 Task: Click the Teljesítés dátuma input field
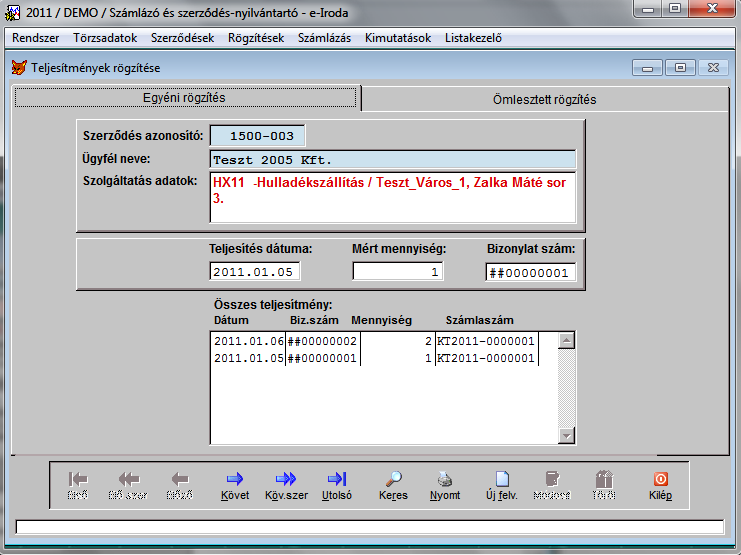pyautogui.click(x=255, y=272)
